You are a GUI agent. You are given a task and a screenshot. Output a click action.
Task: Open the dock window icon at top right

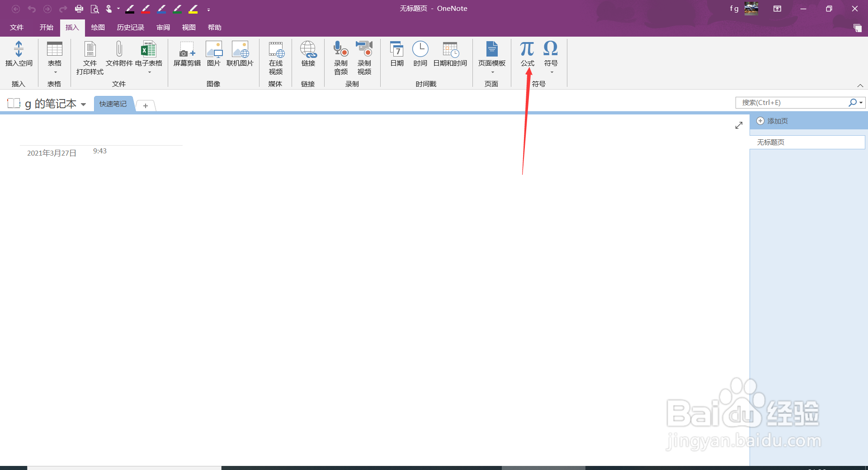click(x=858, y=28)
